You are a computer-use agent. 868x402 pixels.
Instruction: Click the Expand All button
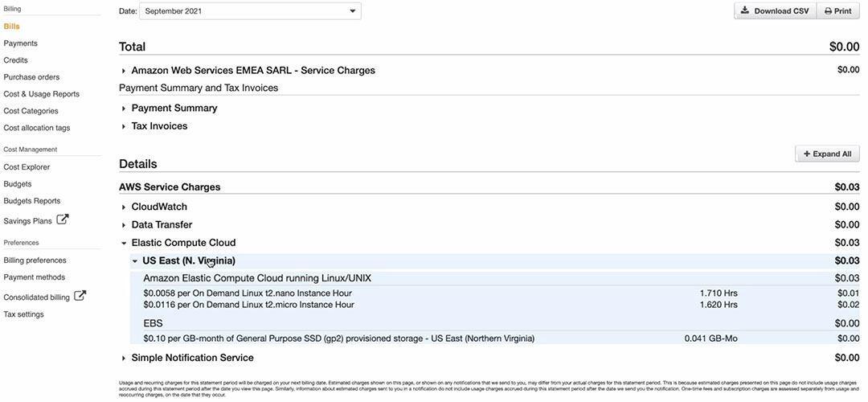(828, 154)
